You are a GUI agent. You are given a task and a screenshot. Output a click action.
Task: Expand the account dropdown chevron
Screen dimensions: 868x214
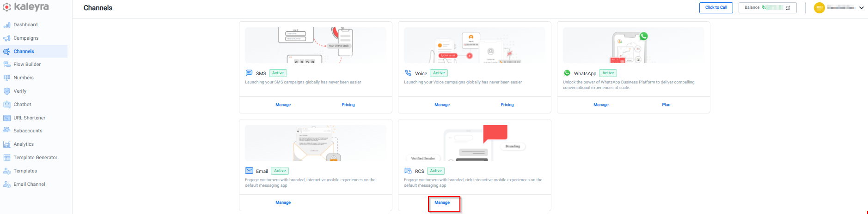coord(862,8)
